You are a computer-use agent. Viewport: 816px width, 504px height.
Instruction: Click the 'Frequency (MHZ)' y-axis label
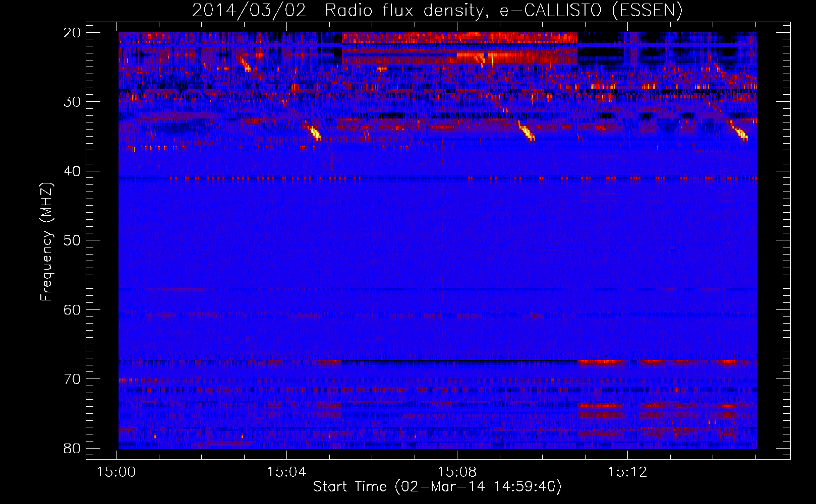(46, 241)
